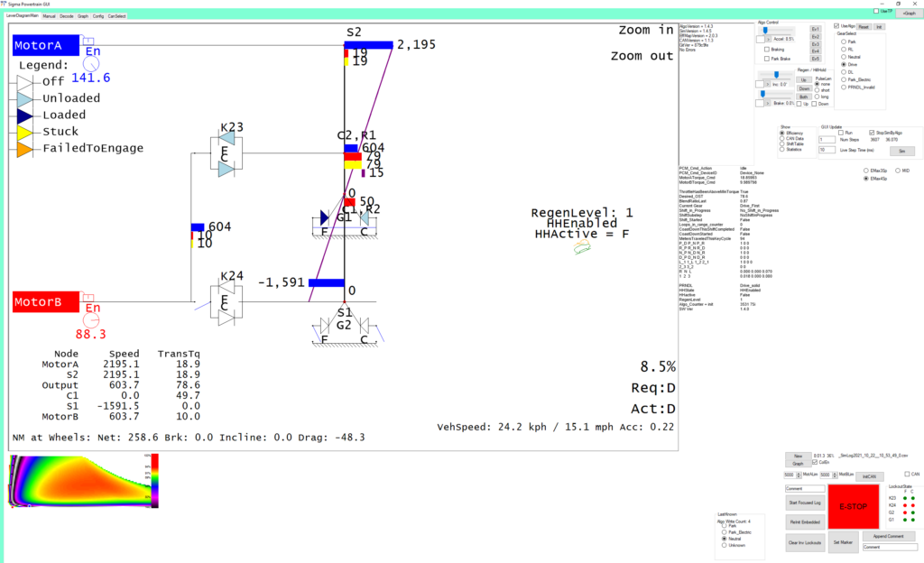This screenshot has width=924, height=563.
Task: Click the MotorB speed gauge circle
Action: coord(91,320)
